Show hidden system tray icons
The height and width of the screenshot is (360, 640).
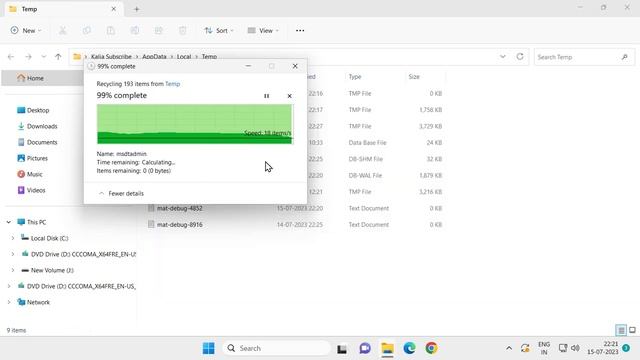(x=509, y=348)
